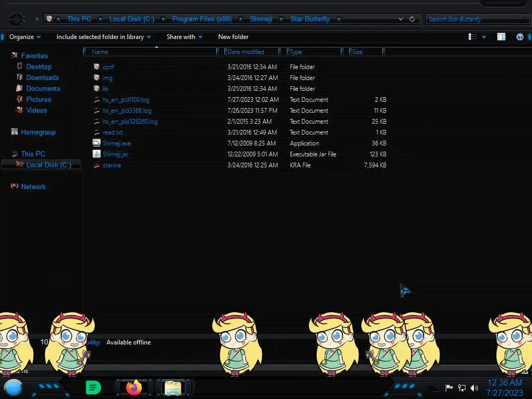This screenshot has height=399, width=532.
Task: Click the star.kra file icon
Action: click(x=97, y=165)
